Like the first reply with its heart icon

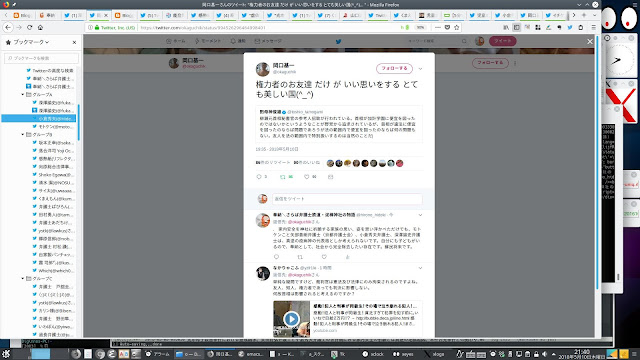(x=324, y=257)
